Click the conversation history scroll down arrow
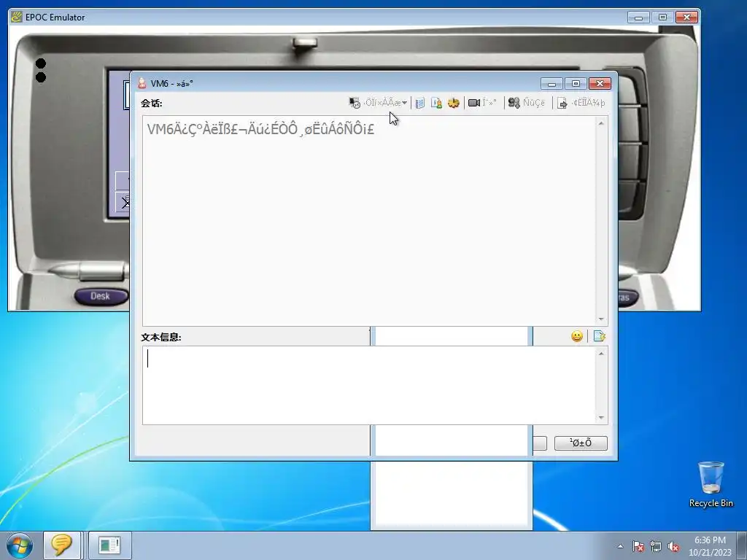Screen dimensions: 747x560 tap(601, 319)
